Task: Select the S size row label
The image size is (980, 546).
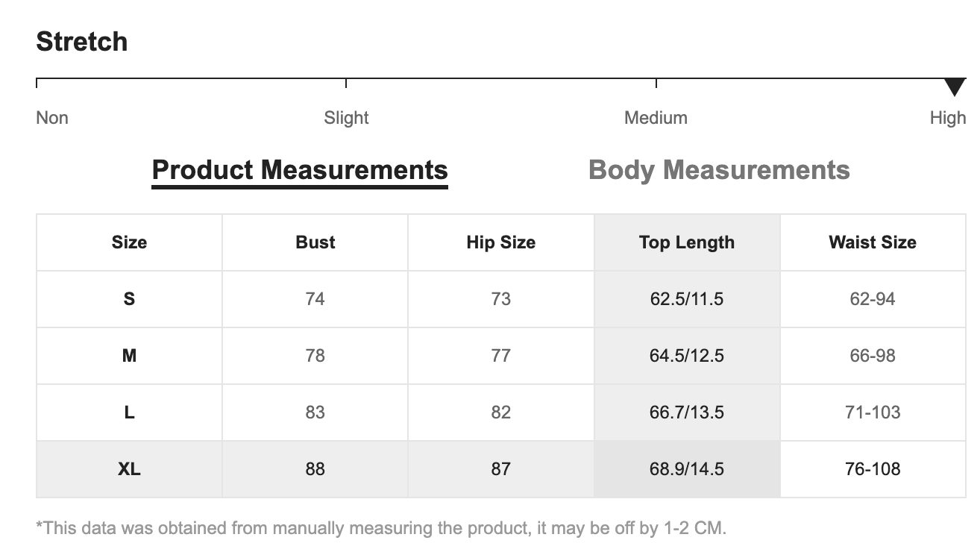Action: 129,299
